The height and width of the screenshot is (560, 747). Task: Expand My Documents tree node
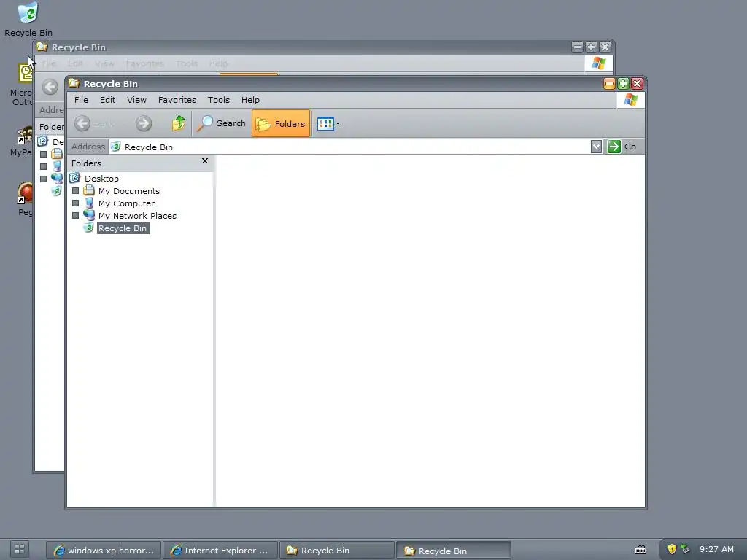pos(75,191)
